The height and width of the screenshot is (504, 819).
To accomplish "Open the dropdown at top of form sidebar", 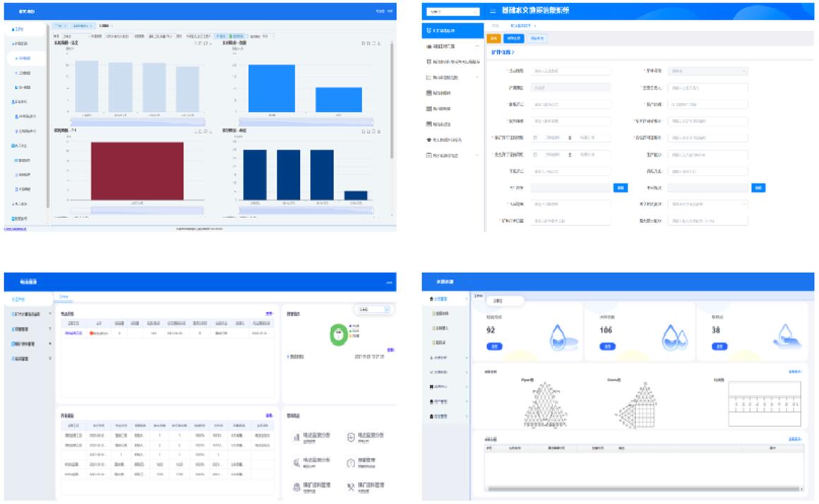I will click(452, 11).
